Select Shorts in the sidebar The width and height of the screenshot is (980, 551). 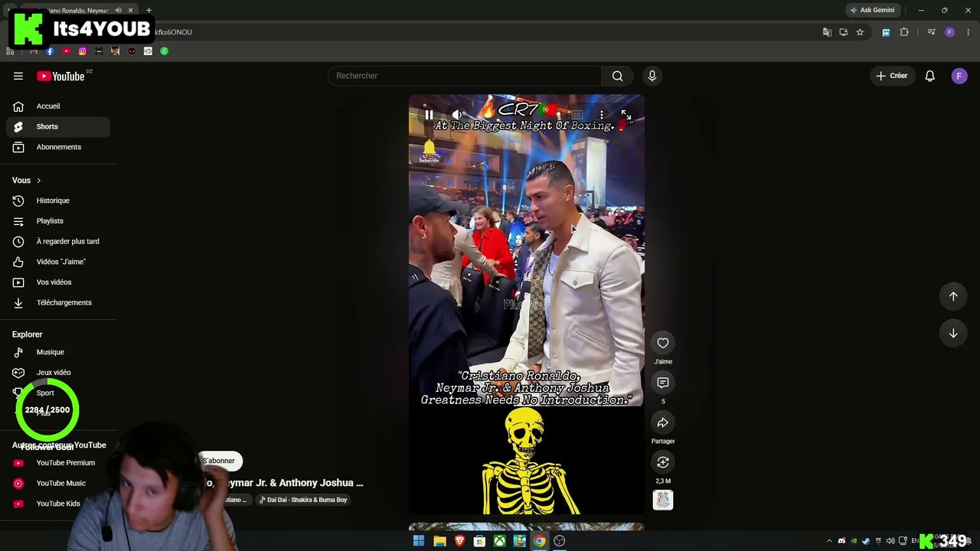point(57,126)
